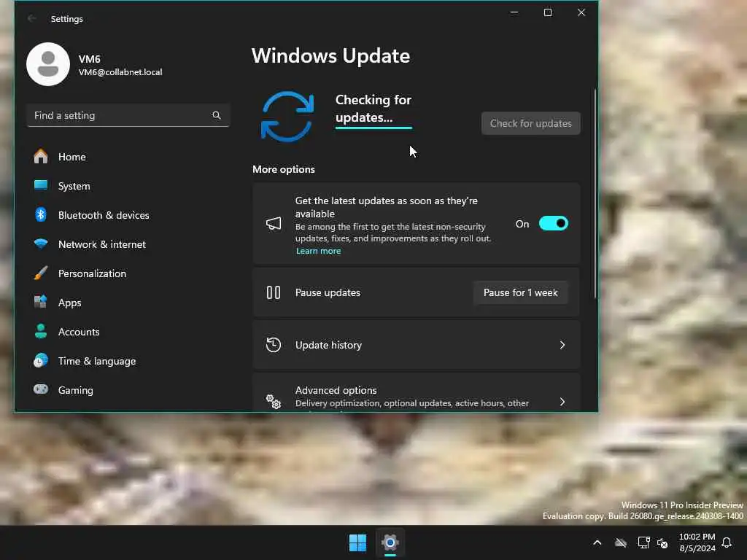Click the Network wifi icon
This screenshot has width=747, height=560.
(x=41, y=244)
